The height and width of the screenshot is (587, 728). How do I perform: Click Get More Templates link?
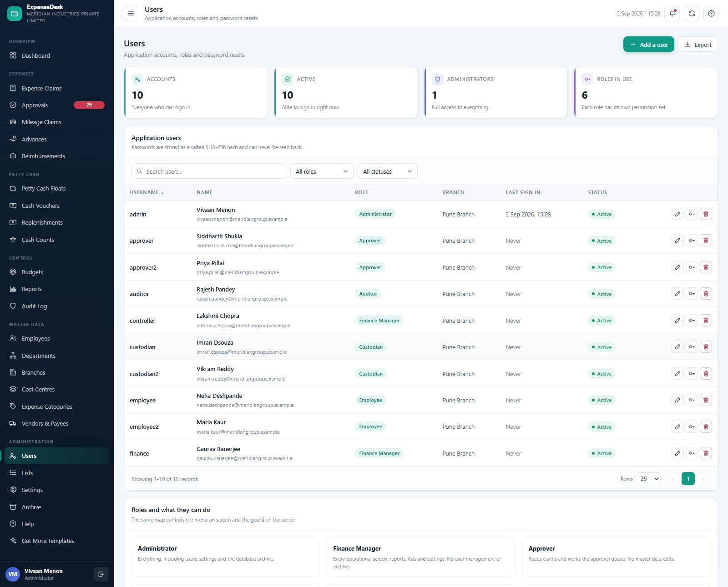pyautogui.click(x=57, y=541)
